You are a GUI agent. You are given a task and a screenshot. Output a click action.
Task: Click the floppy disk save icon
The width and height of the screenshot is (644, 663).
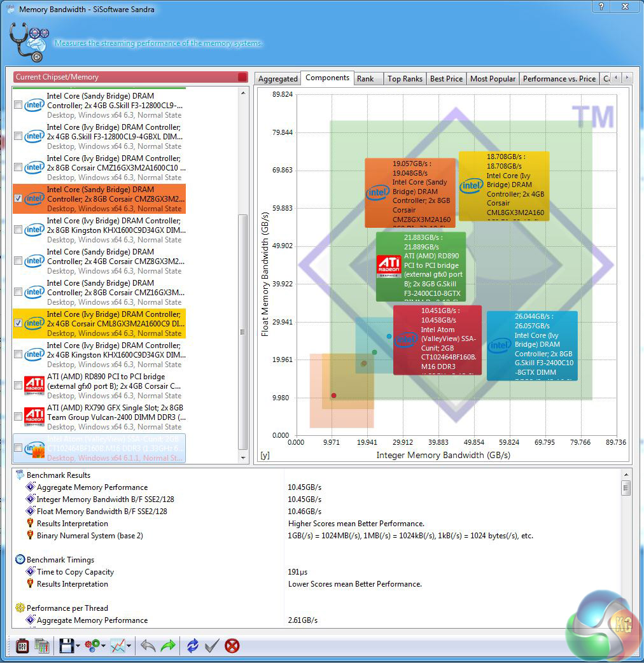[x=67, y=646]
